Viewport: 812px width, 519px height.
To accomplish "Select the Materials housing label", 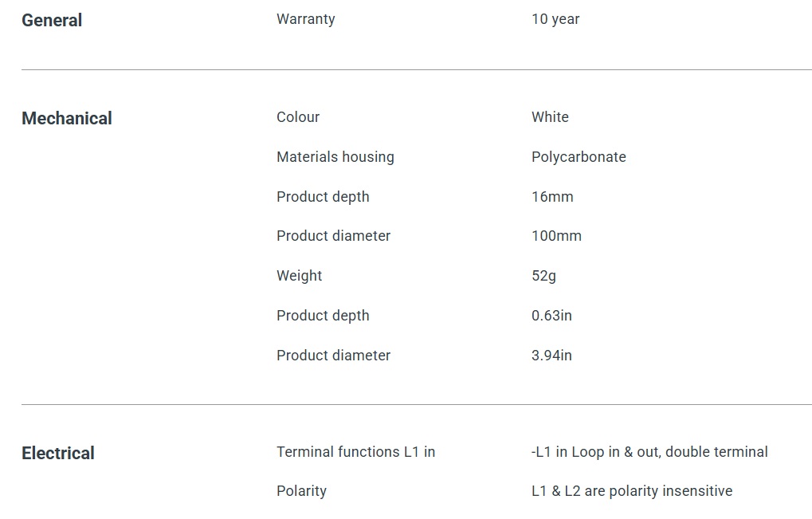I will 335,157.
